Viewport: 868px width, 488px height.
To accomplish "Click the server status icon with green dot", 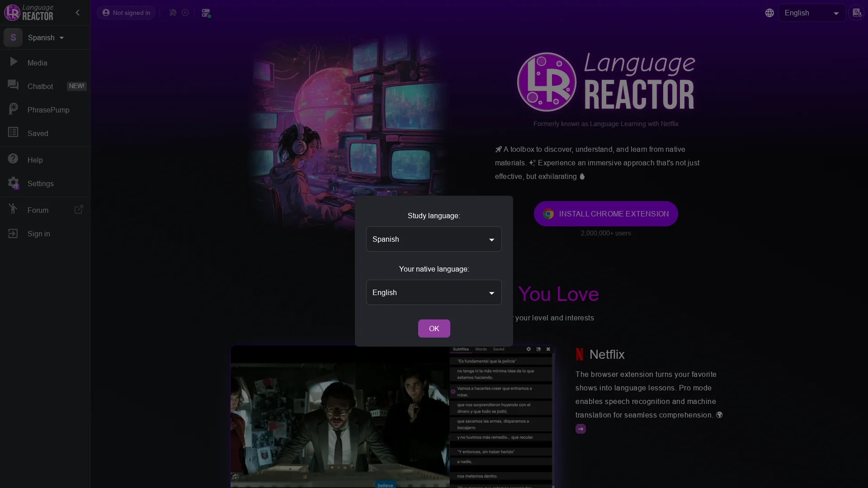I will click(x=206, y=13).
